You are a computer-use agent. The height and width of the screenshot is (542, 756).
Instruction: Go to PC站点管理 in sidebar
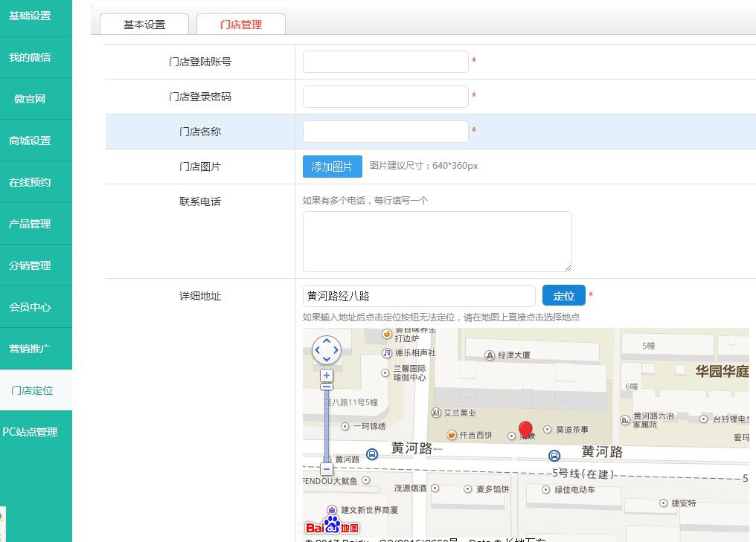(30, 432)
